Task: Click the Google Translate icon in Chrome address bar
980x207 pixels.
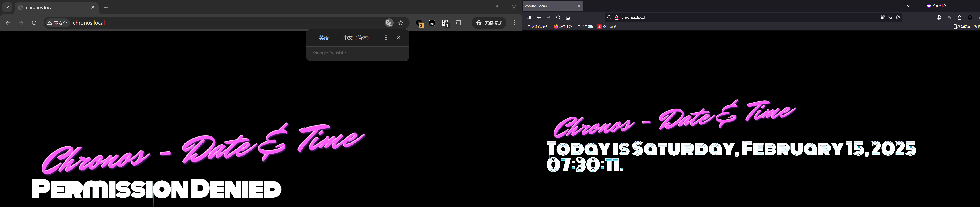Action: tap(389, 23)
